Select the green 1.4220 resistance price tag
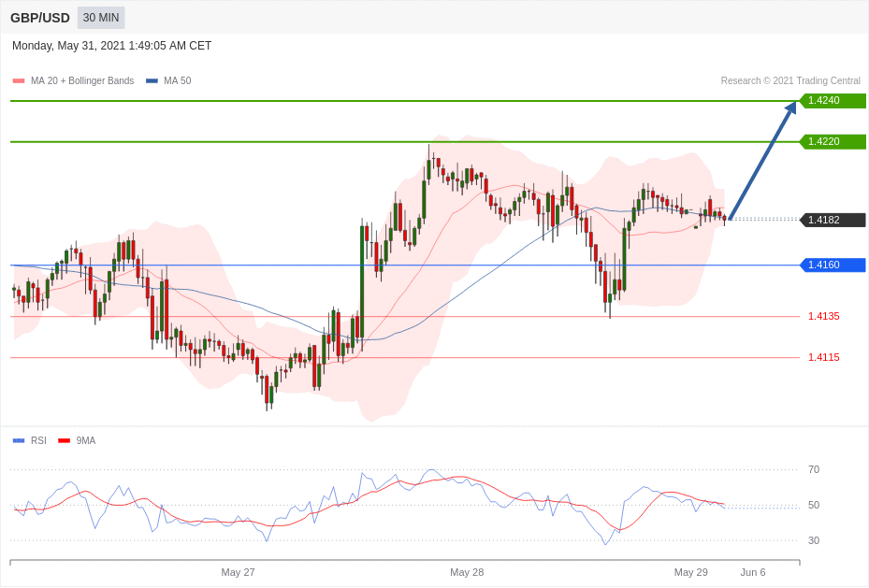Viewport: 869px width, 588px height. point(833,142)
